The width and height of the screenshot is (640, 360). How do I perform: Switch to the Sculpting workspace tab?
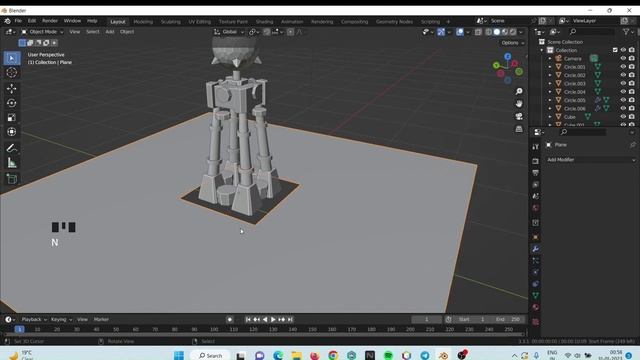171,22
